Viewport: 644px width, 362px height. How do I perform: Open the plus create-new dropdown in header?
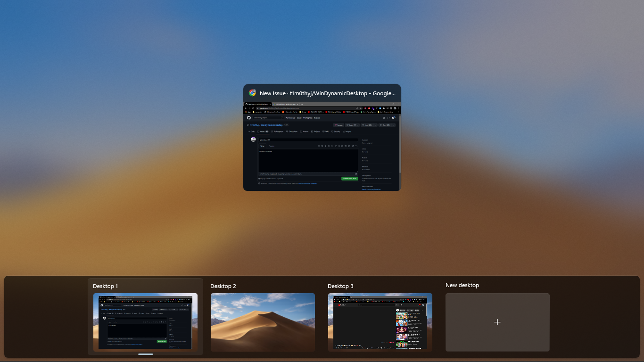(x=388, y=118)
